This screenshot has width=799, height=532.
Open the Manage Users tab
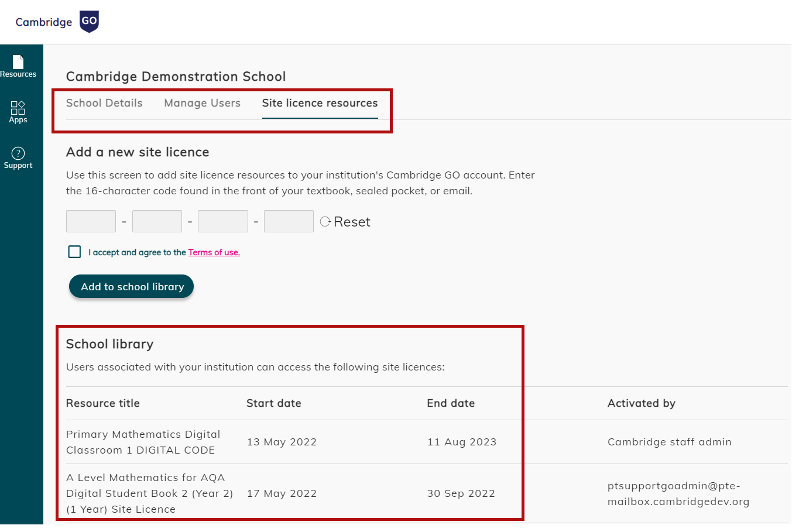tap(202, 102)
